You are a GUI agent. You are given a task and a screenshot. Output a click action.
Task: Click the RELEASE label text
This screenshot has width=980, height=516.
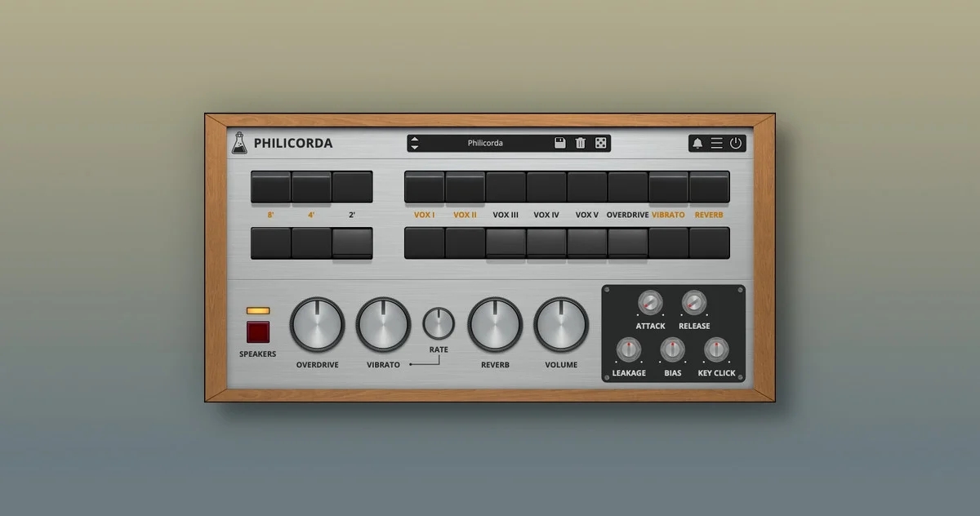pos(694,326)
